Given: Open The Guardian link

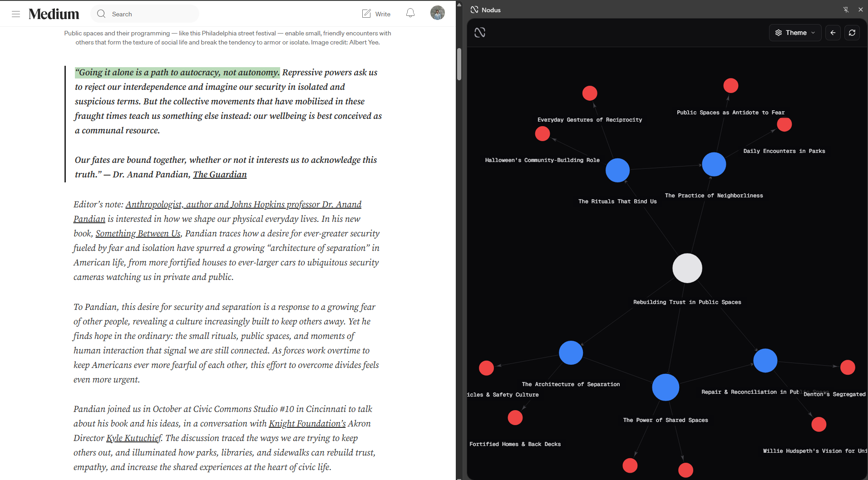Looking at the screenshot, I should coord(220,175).
